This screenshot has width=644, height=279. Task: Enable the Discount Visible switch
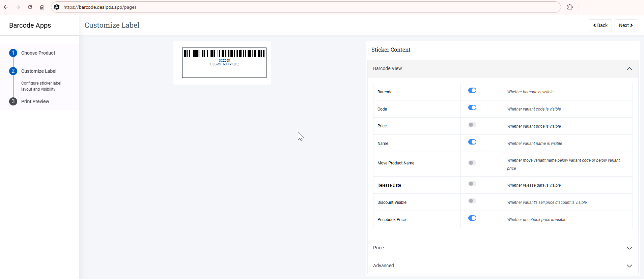(x=472, y=201)
